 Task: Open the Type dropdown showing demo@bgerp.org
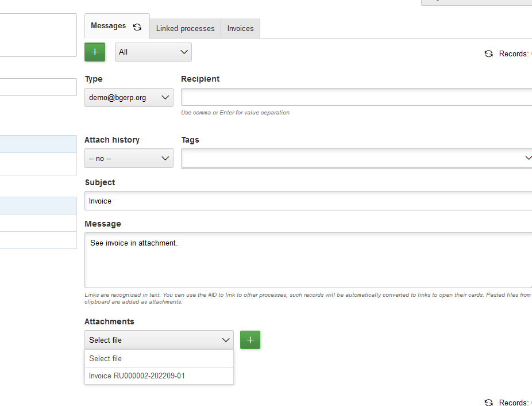(x=129, y=97)
